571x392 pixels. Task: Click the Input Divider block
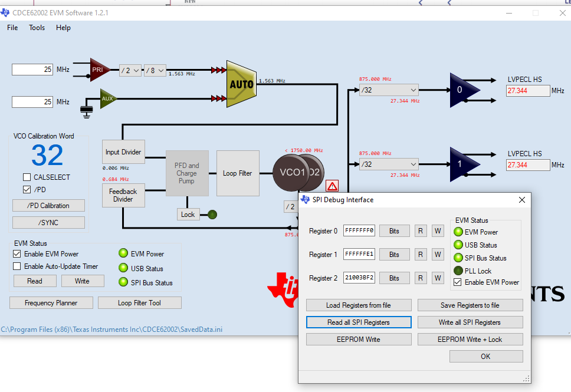point(123,151)
